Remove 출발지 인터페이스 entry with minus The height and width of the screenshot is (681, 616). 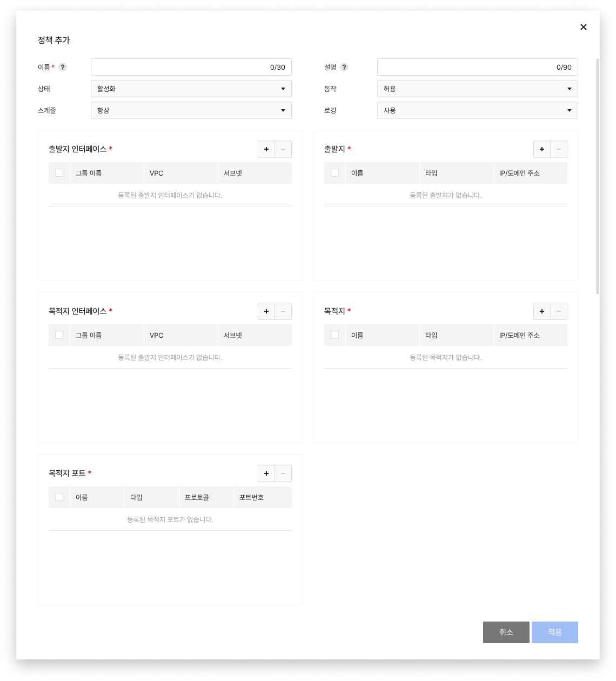(x=283, y=149)
